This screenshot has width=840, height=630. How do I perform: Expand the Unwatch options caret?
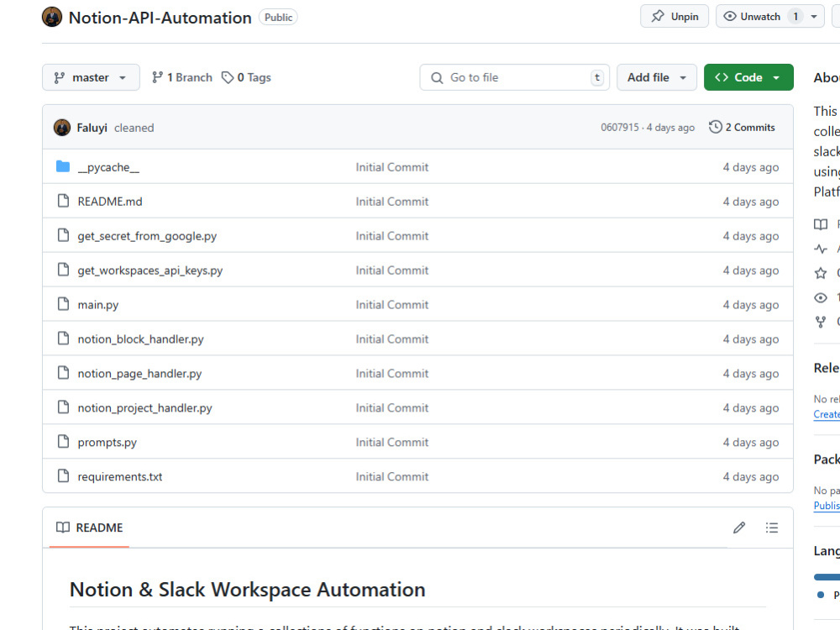click(814, 17)
